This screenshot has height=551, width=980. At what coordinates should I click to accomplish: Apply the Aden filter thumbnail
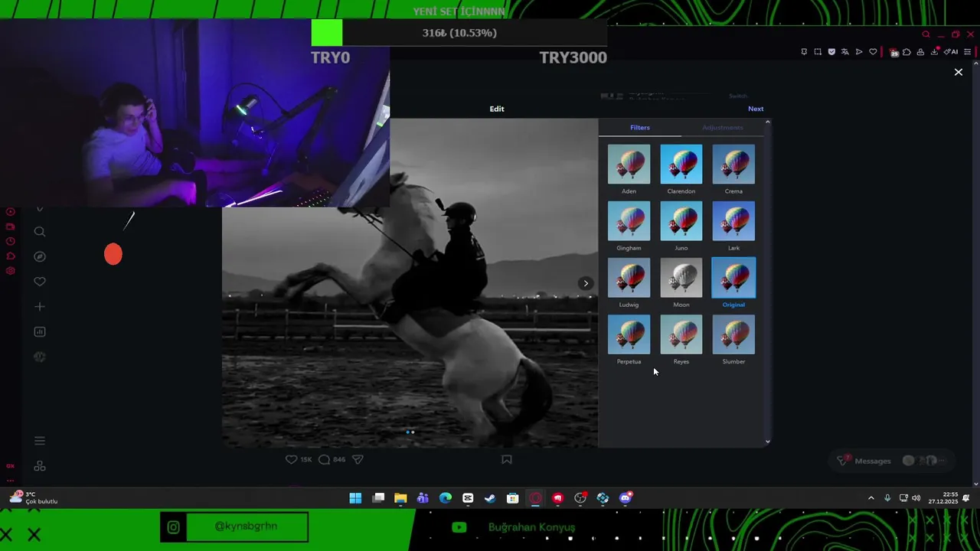[629, 164]
